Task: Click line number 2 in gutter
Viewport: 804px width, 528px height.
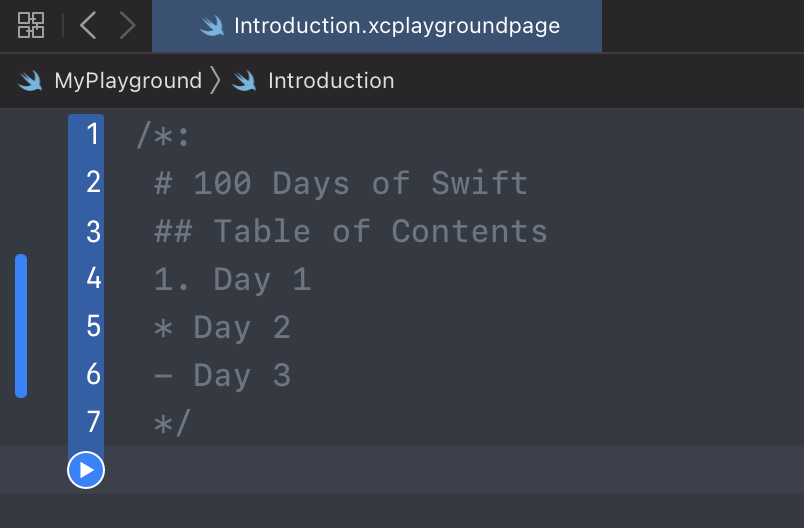Action: pos(93,182)
